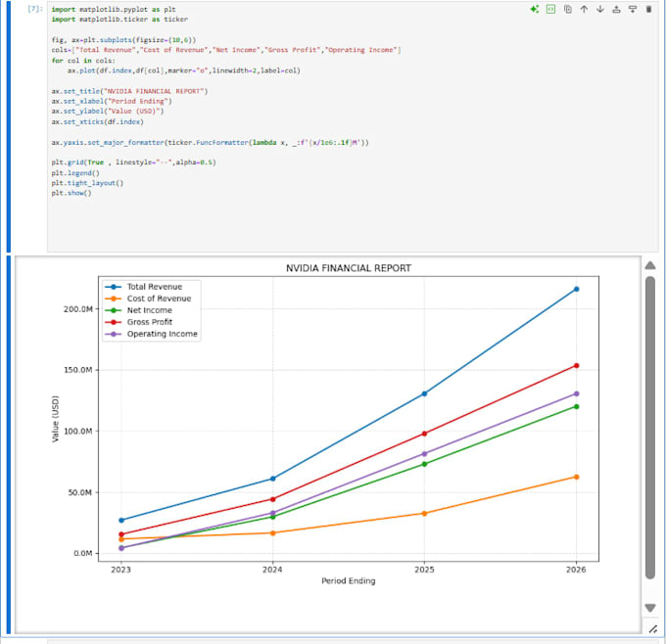This screenshot has width=666, height=644.
Task: Click the 'Value (USD)' y-axis label
Action: (55, 419)
